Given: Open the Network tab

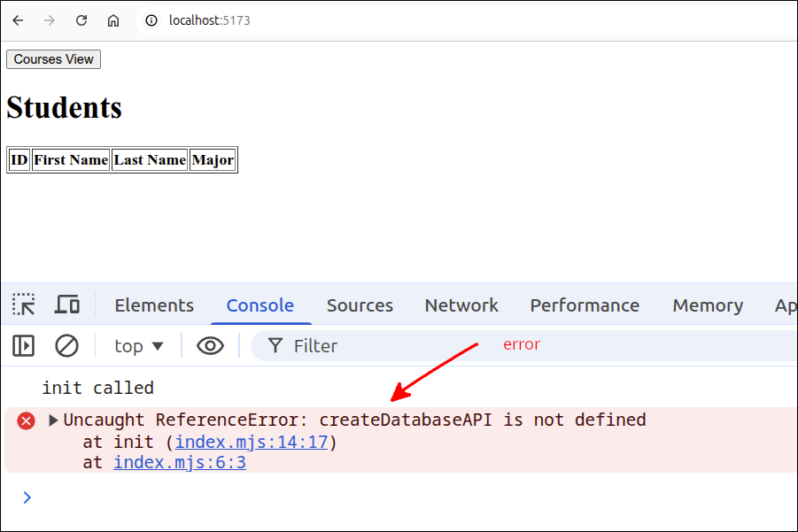Looking at the screenshot, I should [461, 305].
